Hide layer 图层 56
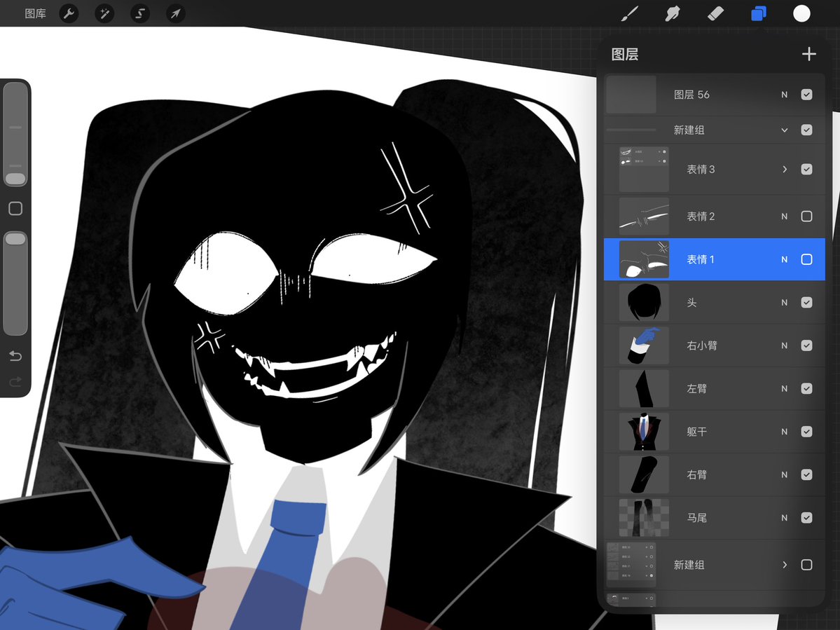 pos(806,95)
